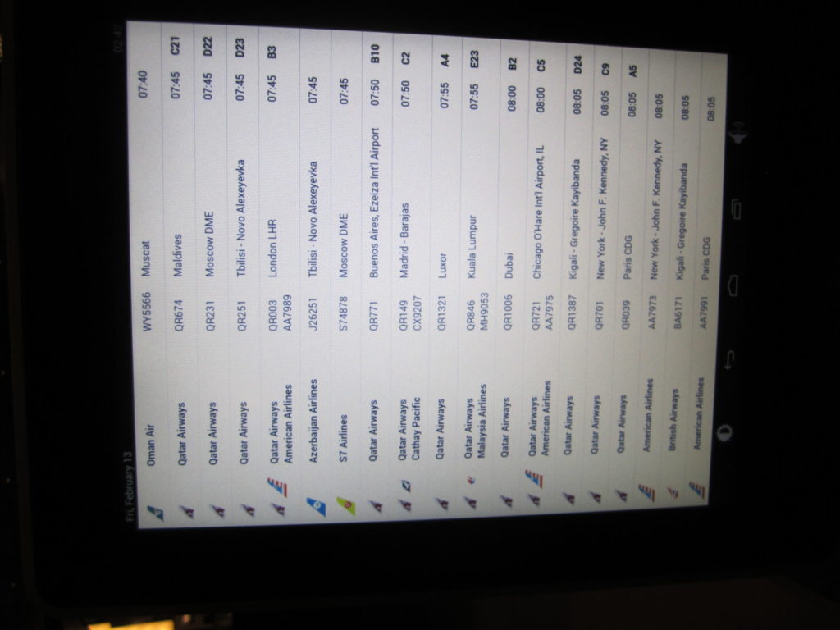Tap gate D23 on the QR251 row
840x630 pixels.
[240, 48]
